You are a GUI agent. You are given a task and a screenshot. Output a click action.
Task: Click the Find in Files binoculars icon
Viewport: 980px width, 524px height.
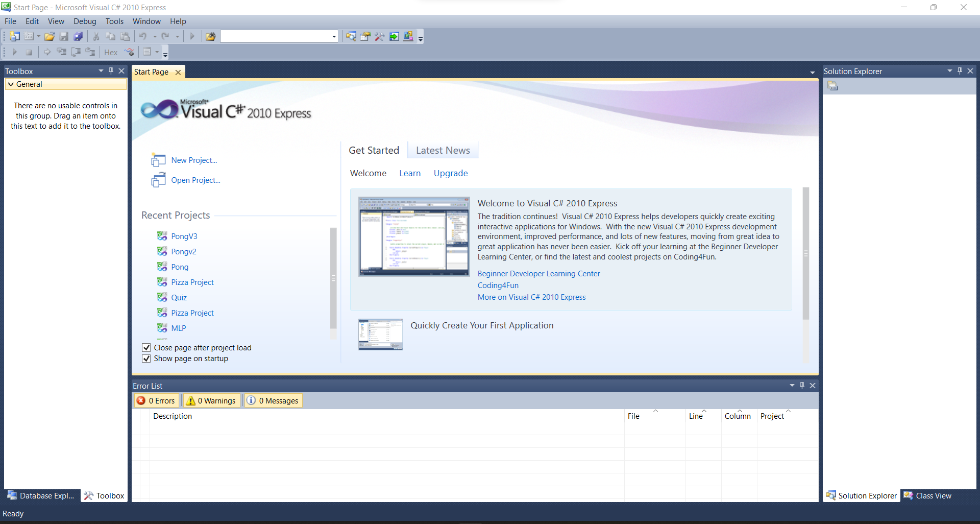click(x=210, y=36)
